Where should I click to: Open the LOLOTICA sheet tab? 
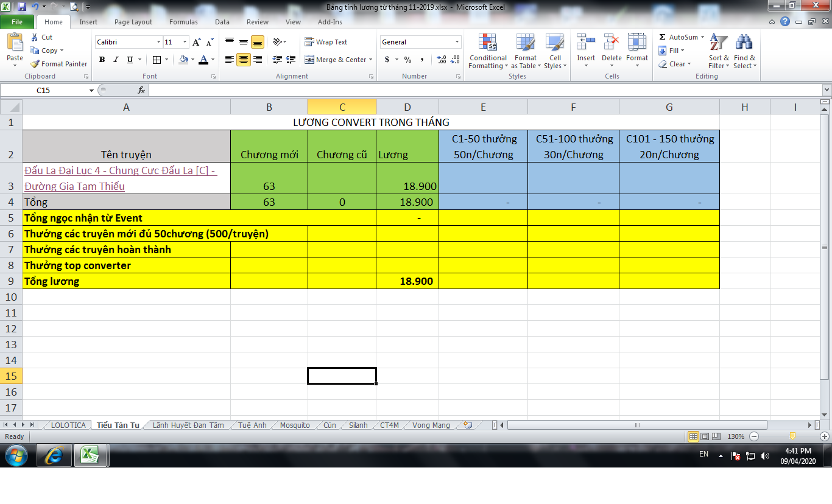(x=68, y=425)
